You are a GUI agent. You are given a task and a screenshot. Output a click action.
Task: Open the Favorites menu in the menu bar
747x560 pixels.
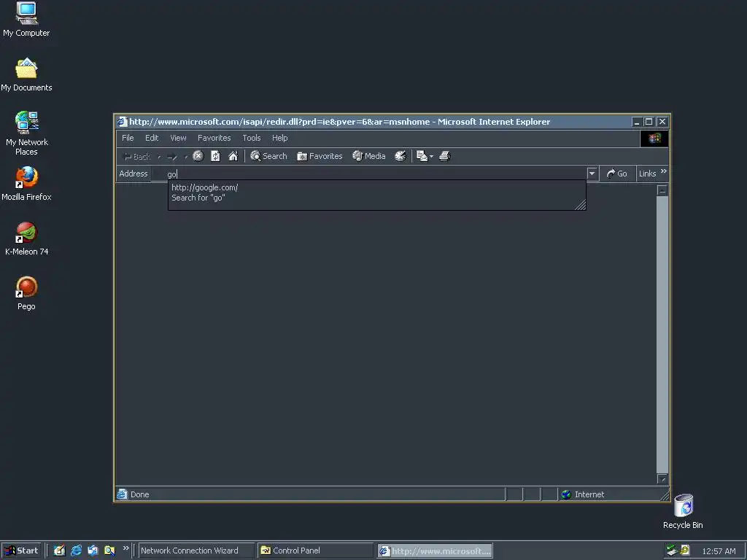click(214, 138)
